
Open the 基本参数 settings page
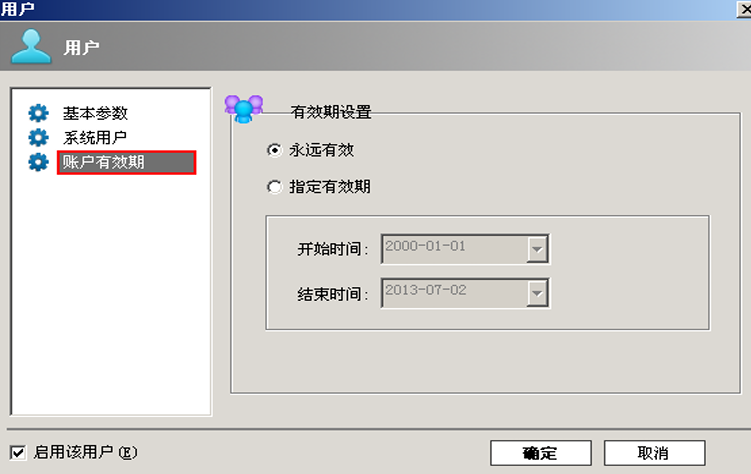point(95,113)
